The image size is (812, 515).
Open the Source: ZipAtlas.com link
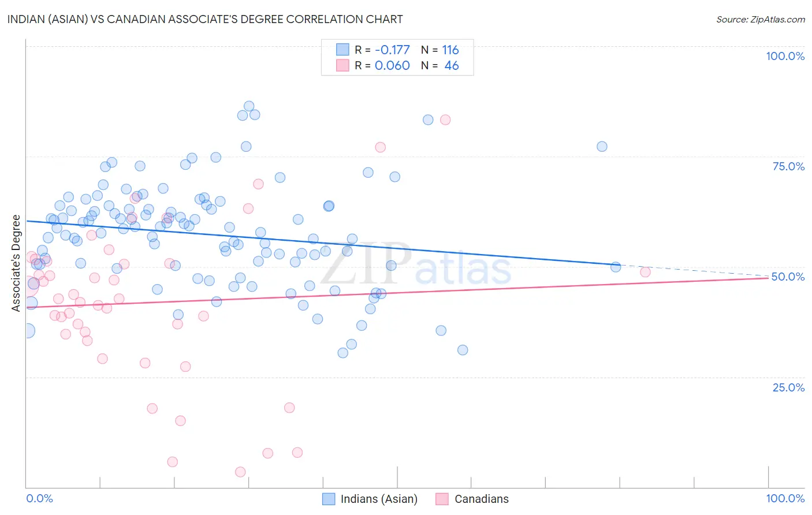tap(760, 20)
